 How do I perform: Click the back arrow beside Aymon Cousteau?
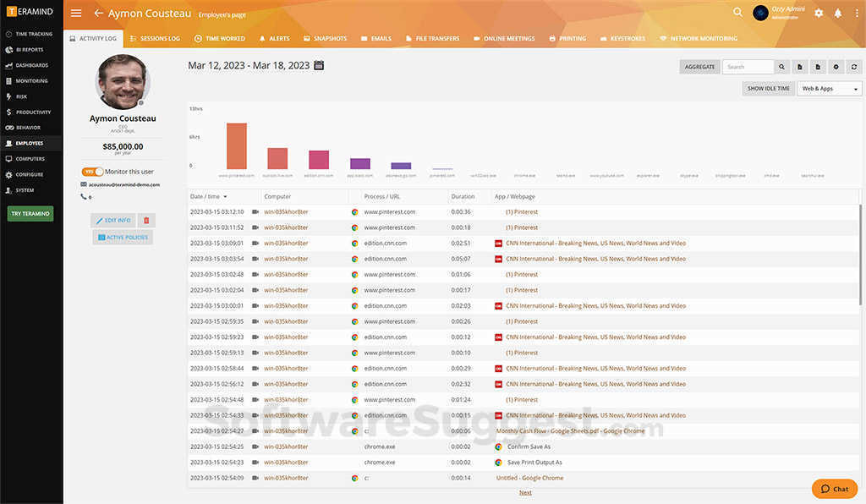(x=98, y=14)
